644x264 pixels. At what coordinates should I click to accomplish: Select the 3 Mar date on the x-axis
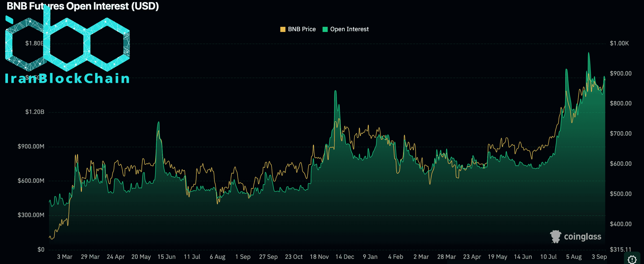coord(65,257)
